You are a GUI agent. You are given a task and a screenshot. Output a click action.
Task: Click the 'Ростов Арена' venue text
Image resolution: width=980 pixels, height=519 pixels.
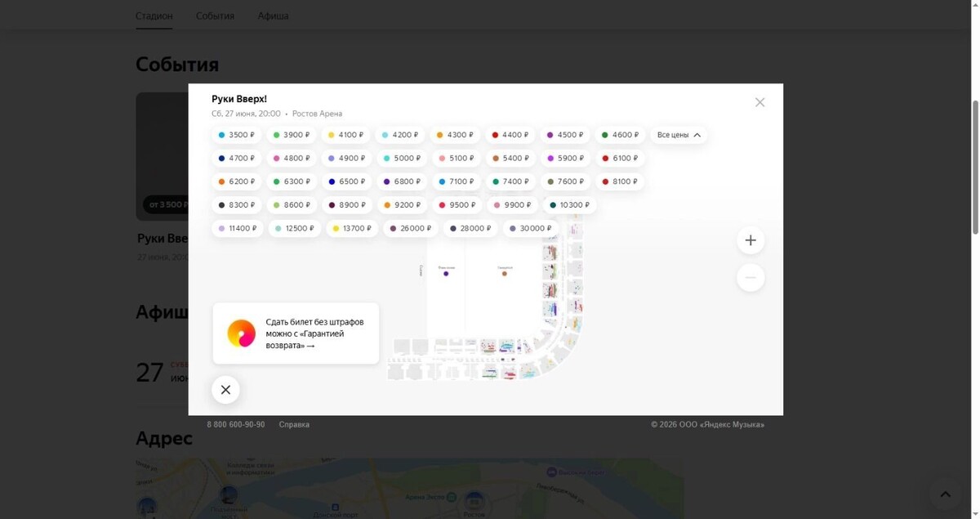click(x=317, y=114)
